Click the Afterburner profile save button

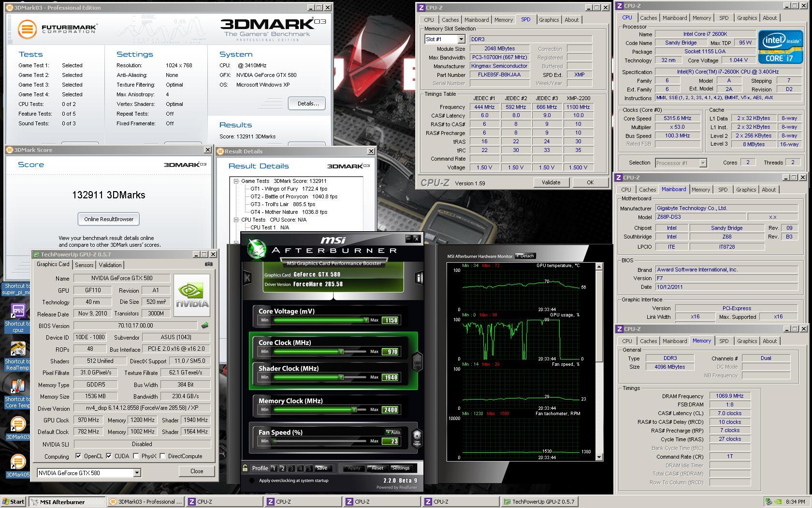[x=322, y=468]
